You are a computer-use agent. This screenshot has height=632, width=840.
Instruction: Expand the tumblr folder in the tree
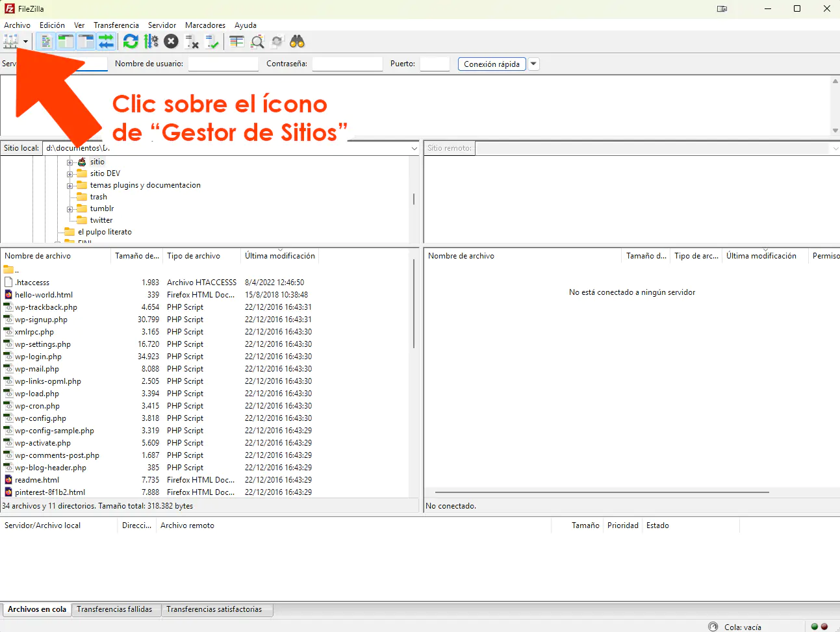70,209
